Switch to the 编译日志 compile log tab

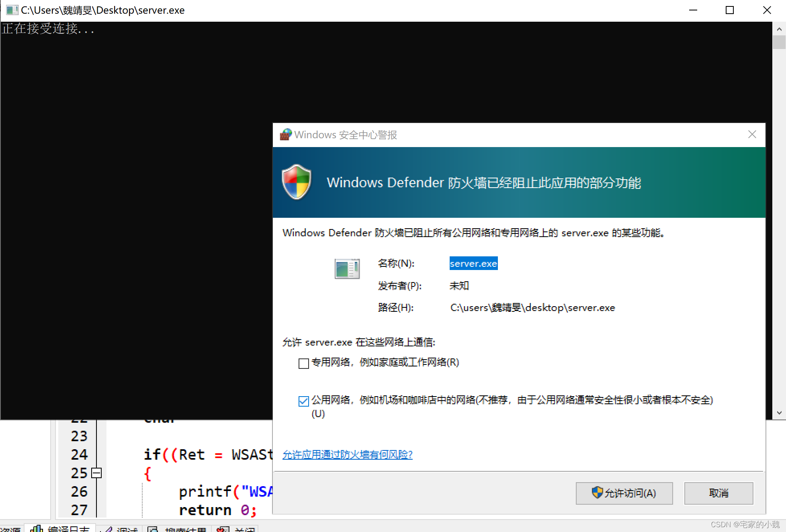point(60,528)
